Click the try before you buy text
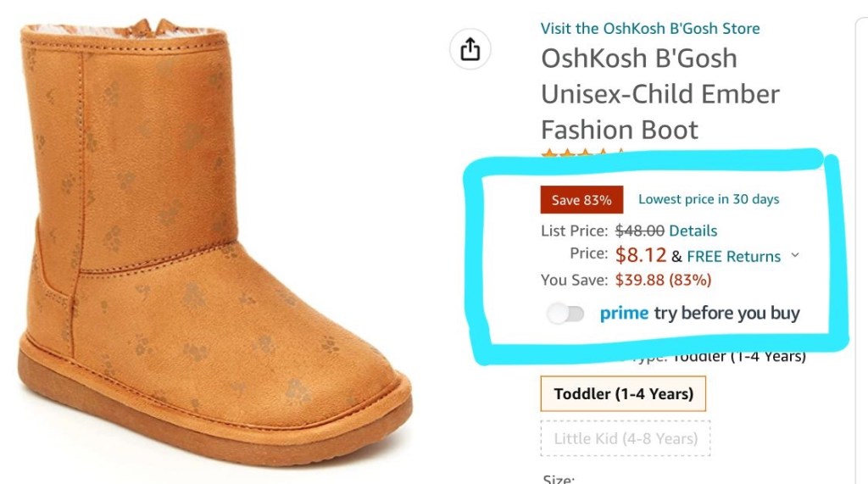 (x=726, y=313)
